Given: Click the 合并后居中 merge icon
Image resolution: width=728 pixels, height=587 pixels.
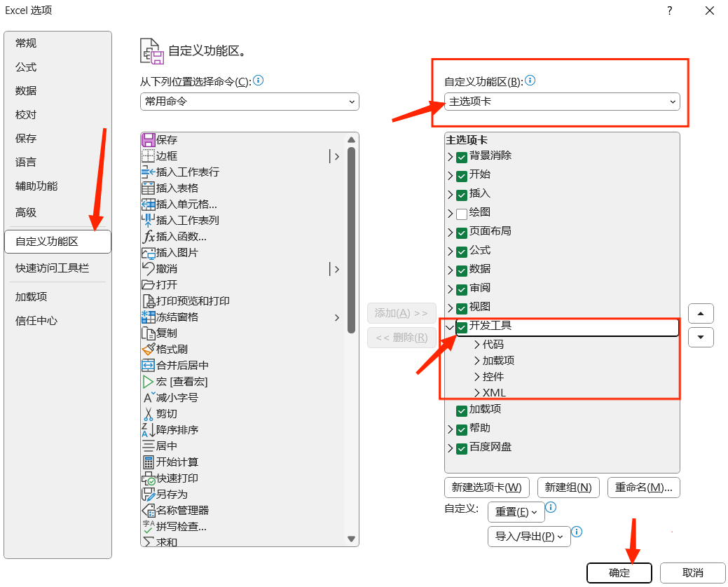Looking at the screenshot, I should pos(148,366).
